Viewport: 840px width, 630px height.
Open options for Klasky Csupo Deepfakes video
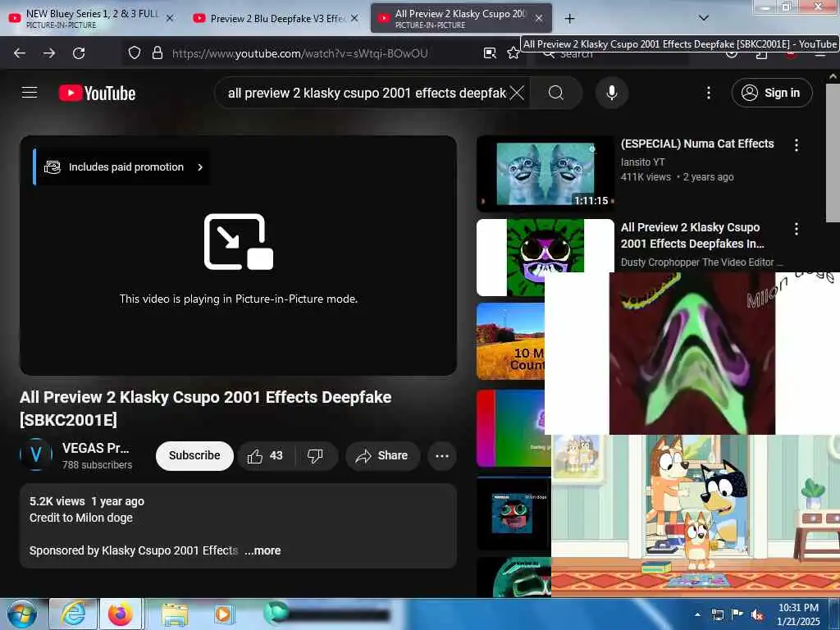796,229
